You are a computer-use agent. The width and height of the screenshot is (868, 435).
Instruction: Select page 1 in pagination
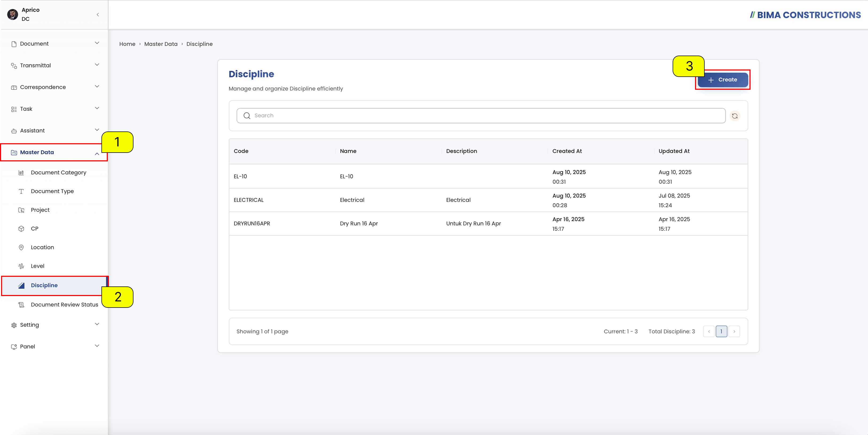tap(721, 332)
